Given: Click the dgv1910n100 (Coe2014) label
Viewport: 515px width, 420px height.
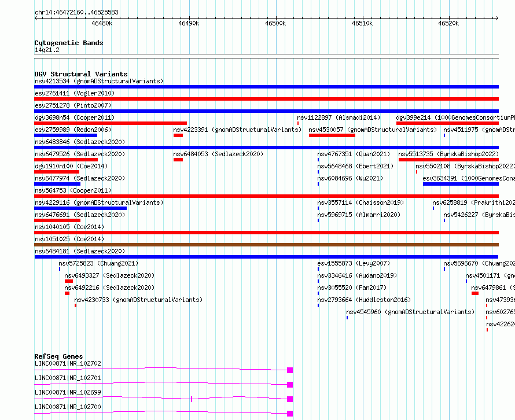Looking at the screenshot, I should coord(71,166).
